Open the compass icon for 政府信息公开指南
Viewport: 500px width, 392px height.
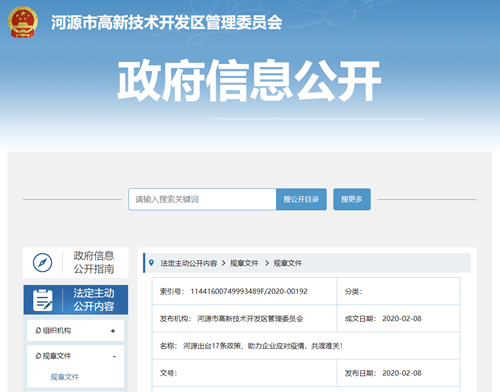click(x=42, y=263)
